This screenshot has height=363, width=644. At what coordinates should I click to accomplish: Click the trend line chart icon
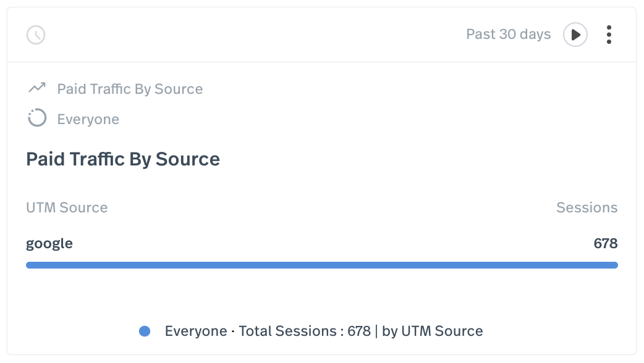point(37,88)
